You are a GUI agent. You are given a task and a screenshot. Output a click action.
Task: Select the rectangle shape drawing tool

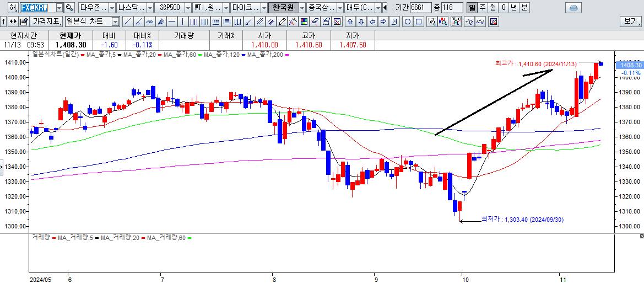click(x=419, y=22)
